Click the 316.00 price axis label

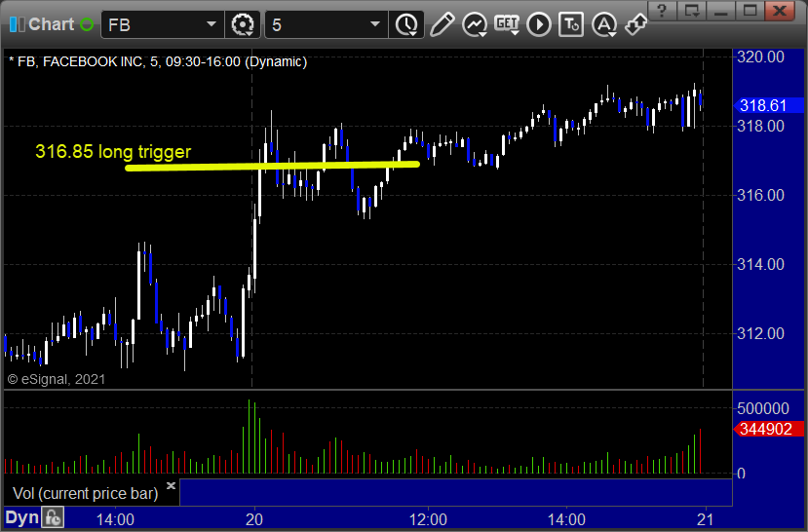tap(760, 195)
